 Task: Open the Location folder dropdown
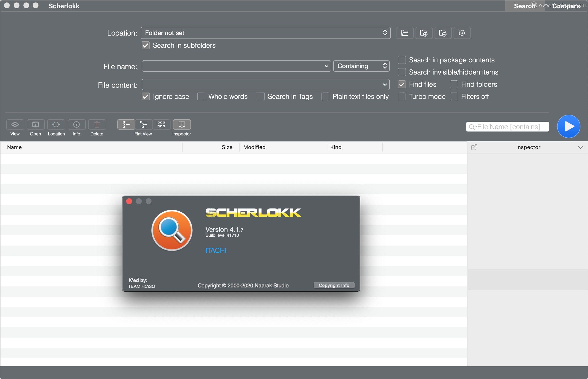pos(266,33)
